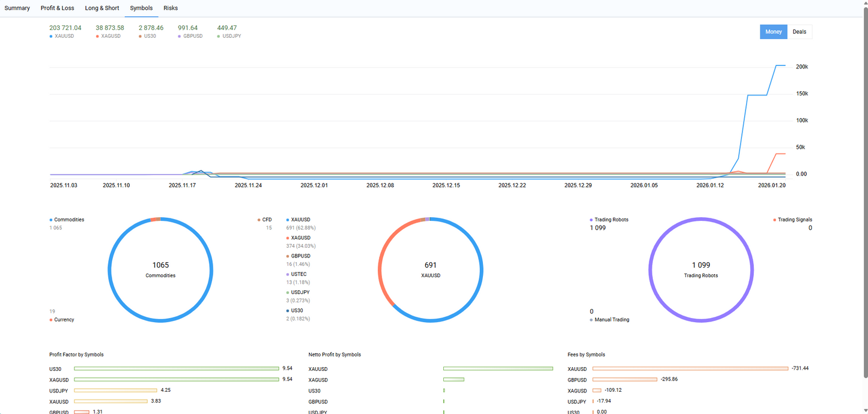The height and width of the screenshot is (414, 868).
Task: Click the green USDJPY color dot
Action: (217, 36)
